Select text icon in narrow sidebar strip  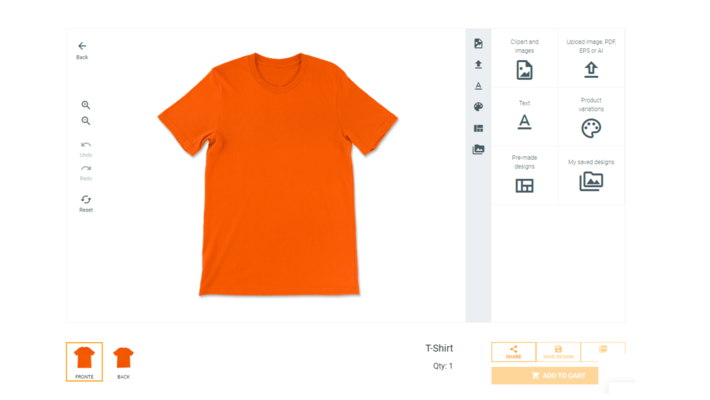click(478, 86)
